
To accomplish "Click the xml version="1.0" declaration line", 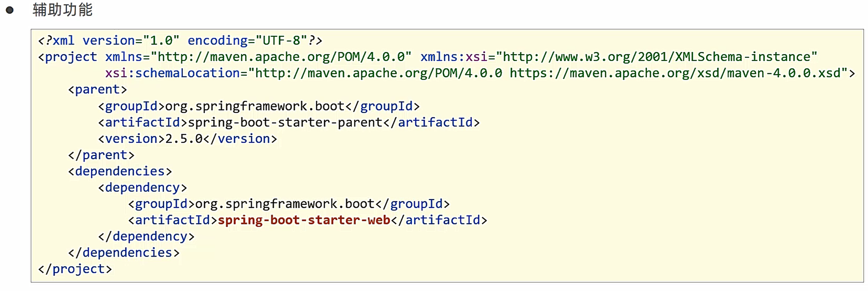I will point(180,41).
